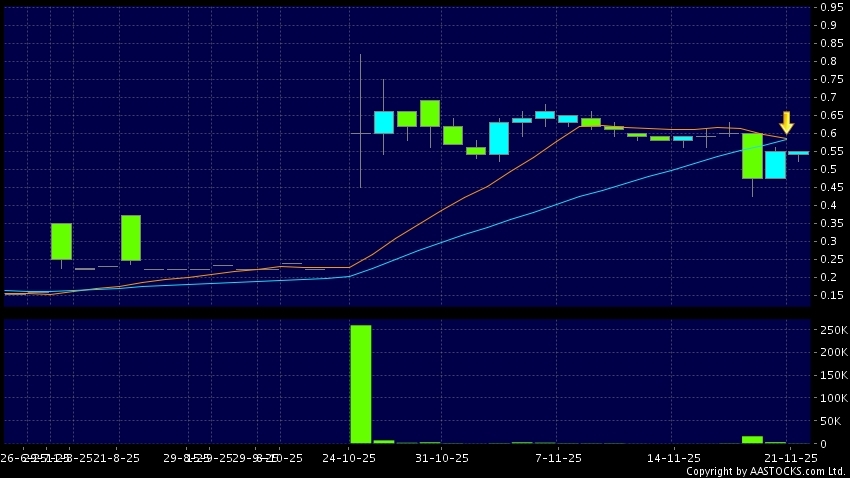The image size is (850, 478).
Task: Click the 100K volume axis label
Action: pos(832,398)
